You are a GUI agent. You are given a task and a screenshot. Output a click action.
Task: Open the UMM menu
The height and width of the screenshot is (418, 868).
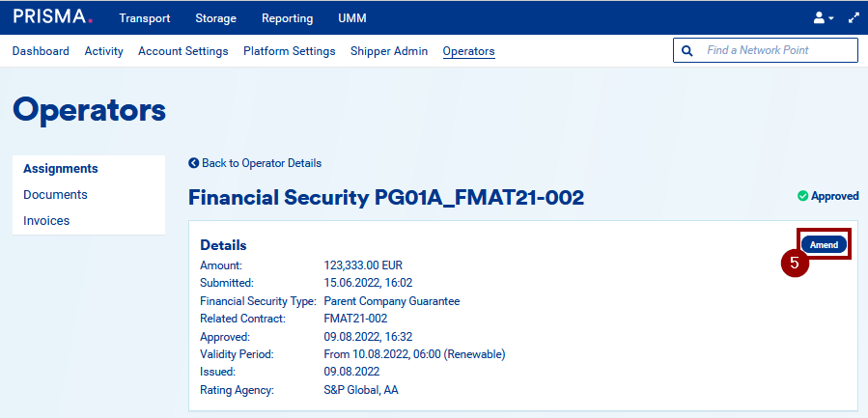click(352, 18)
